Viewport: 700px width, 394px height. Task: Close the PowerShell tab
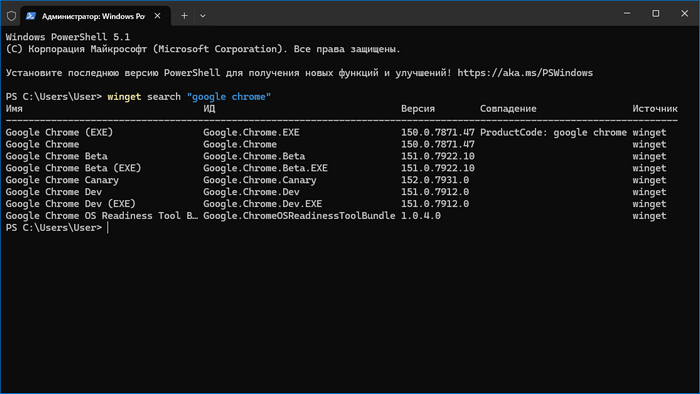point(157,16)
